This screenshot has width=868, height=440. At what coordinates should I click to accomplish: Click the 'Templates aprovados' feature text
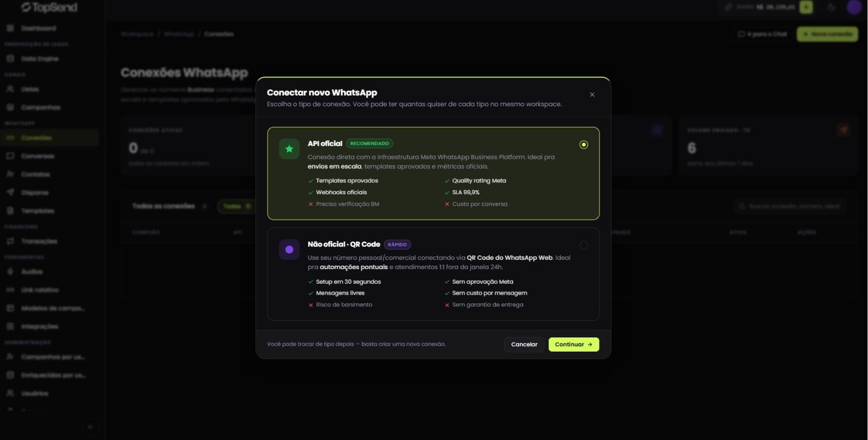(x=347, y=181)
